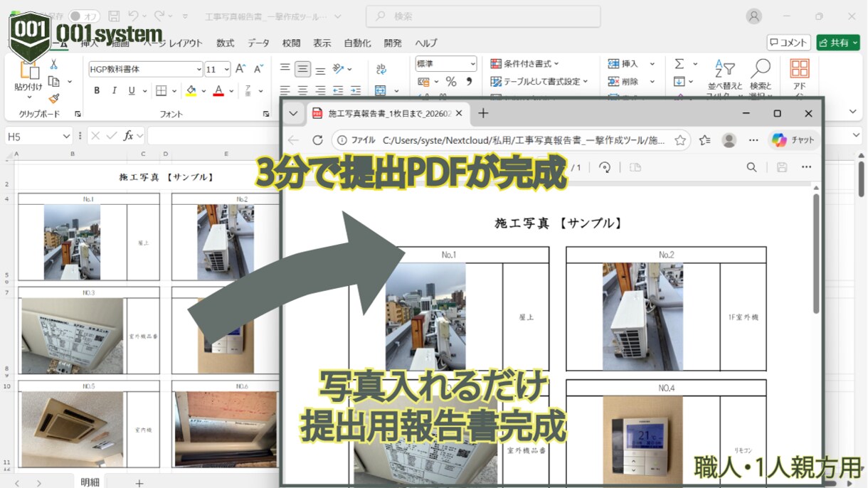This screenshot has width=868, height=488.
Task: Expand the H5 name box dropdown
Action: click(x=66, y=135)
